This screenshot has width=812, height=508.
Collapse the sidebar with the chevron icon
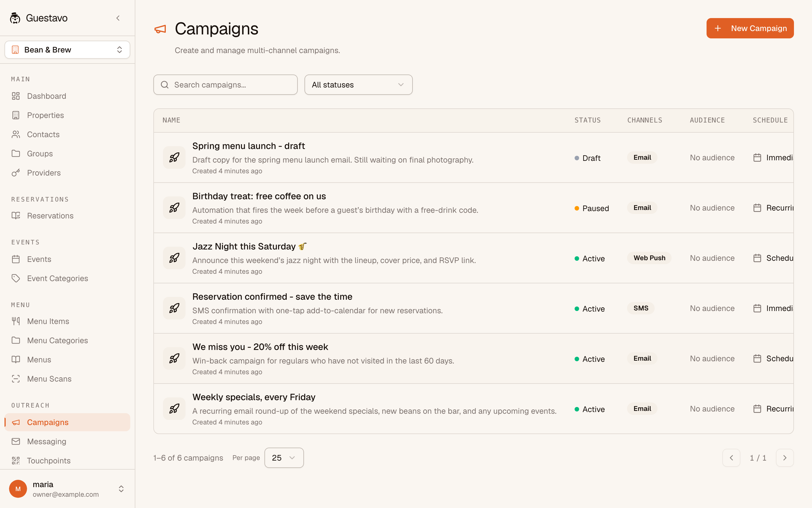point(118,18)
